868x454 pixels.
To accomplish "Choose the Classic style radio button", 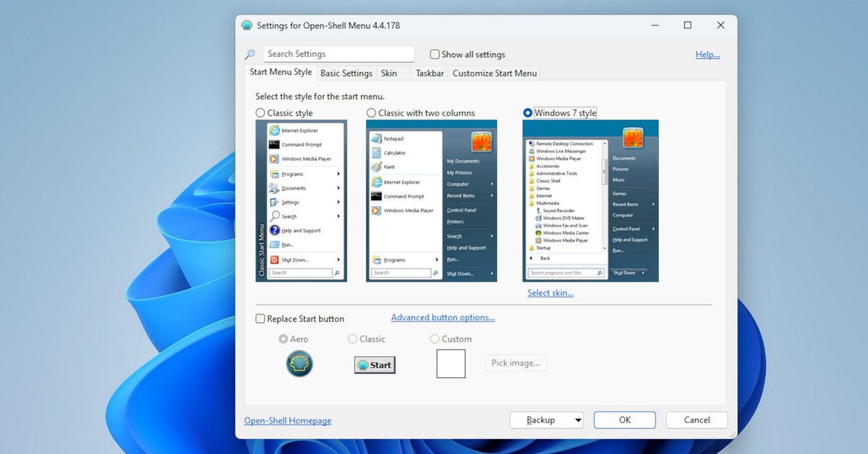I will [x=260, y=113].
